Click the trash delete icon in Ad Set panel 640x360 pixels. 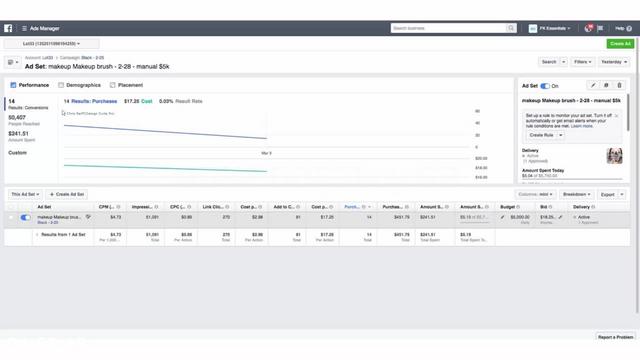coord(619,85)
